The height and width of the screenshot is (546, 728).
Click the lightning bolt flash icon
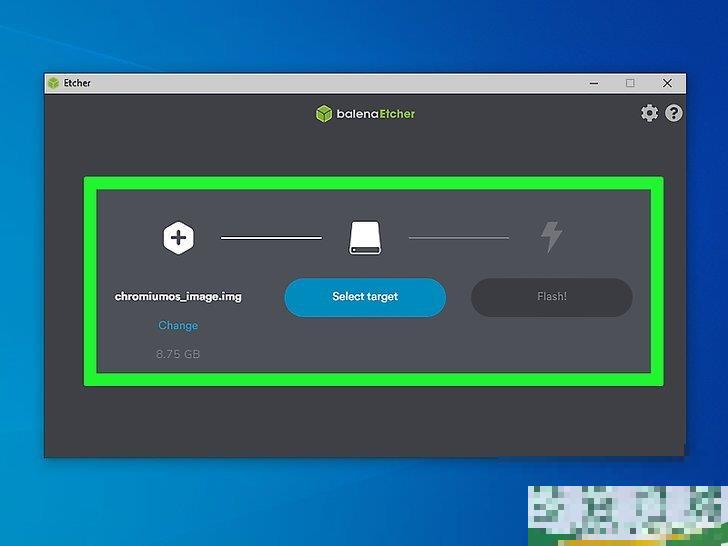click(552, 237)
